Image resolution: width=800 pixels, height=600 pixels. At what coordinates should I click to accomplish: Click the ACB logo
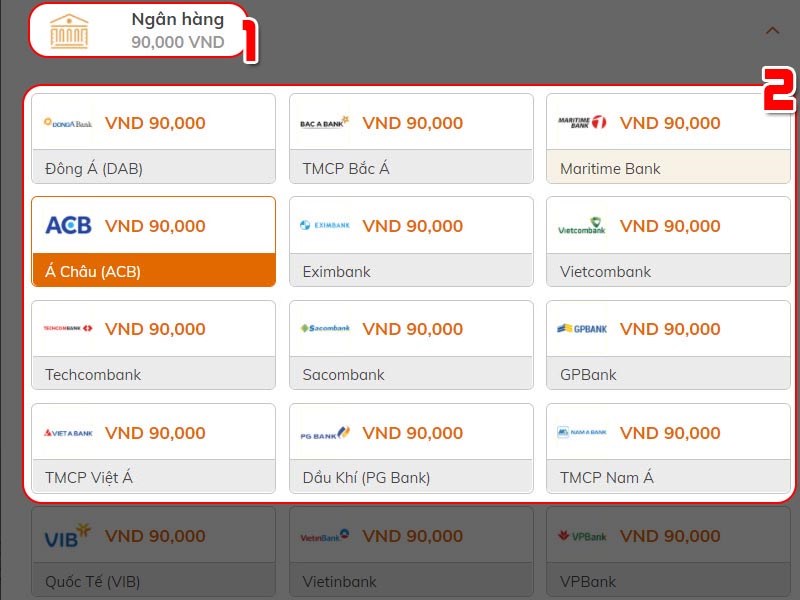[x=68, y=225]
